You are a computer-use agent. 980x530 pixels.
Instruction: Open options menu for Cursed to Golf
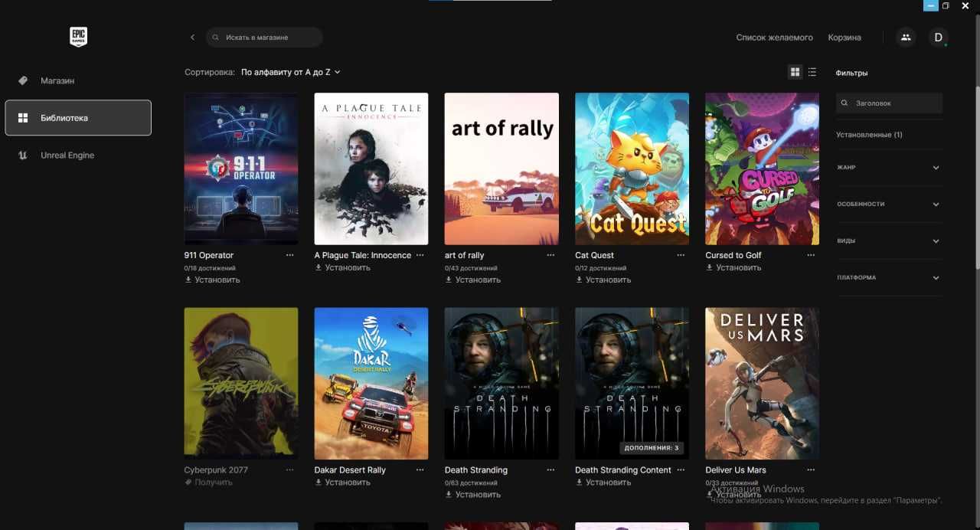coord(811,255)
